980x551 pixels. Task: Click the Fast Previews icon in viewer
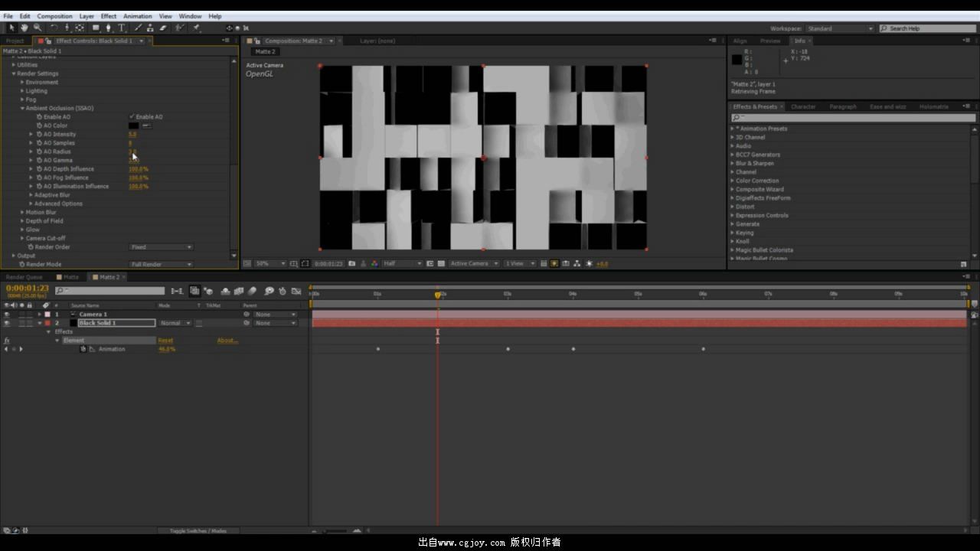(x=555, y=263)
